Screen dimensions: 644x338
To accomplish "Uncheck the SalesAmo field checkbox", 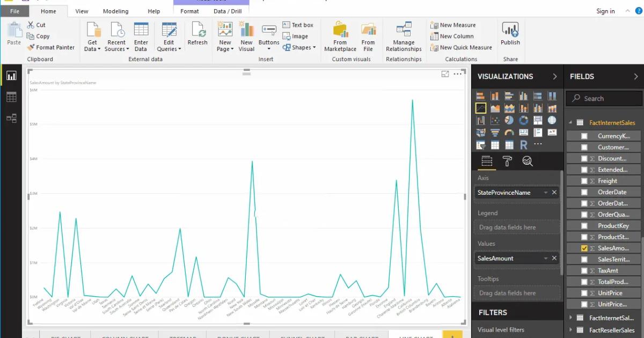I will coord(584,248).
